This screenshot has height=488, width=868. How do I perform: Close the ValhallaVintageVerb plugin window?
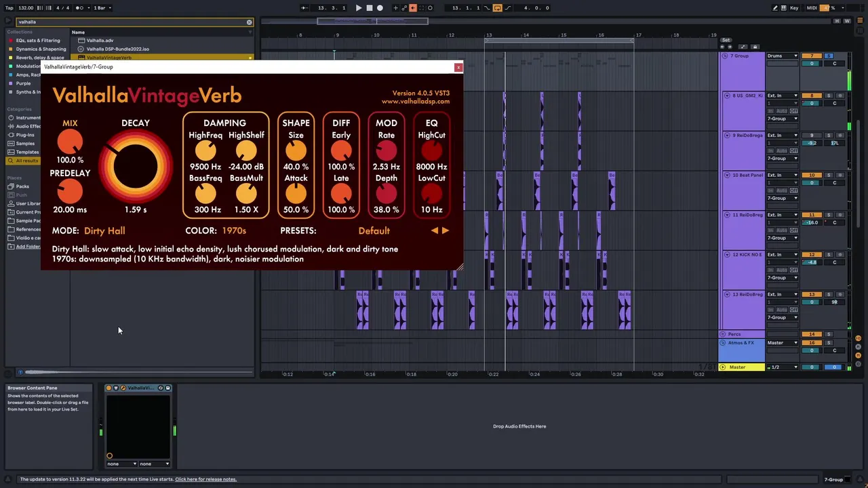click(458, 67)
